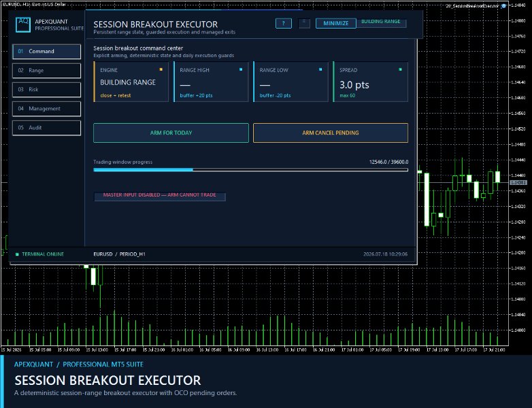Screen dimensions: 532x408
Task: Click the ApexQuant AQ logo icon
Action: tap(23, 24)
